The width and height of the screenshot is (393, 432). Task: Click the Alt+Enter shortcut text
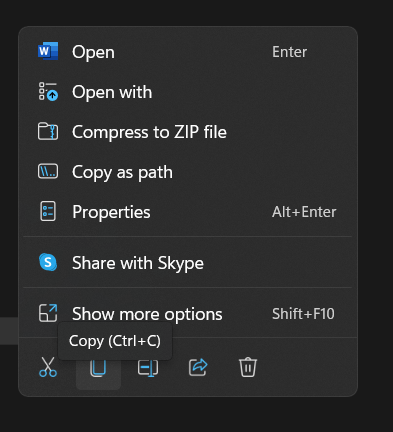[x=304, y=212]
